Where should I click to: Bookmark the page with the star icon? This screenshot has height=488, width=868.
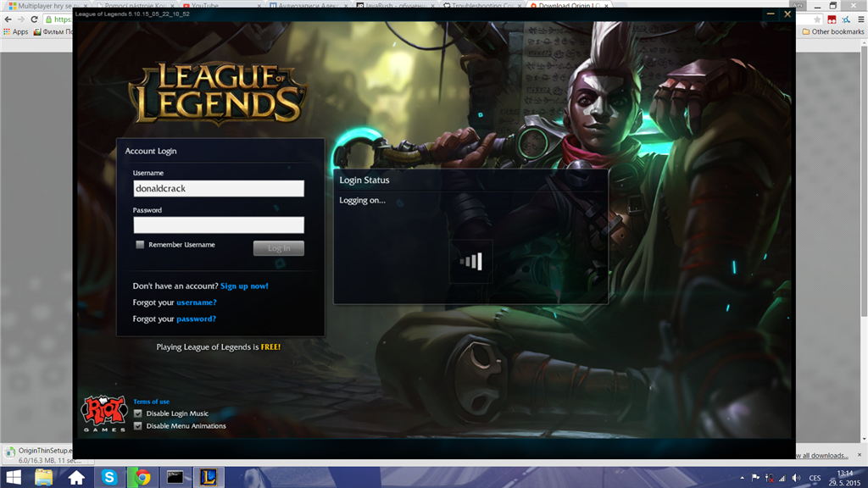(x=817, y=19)
